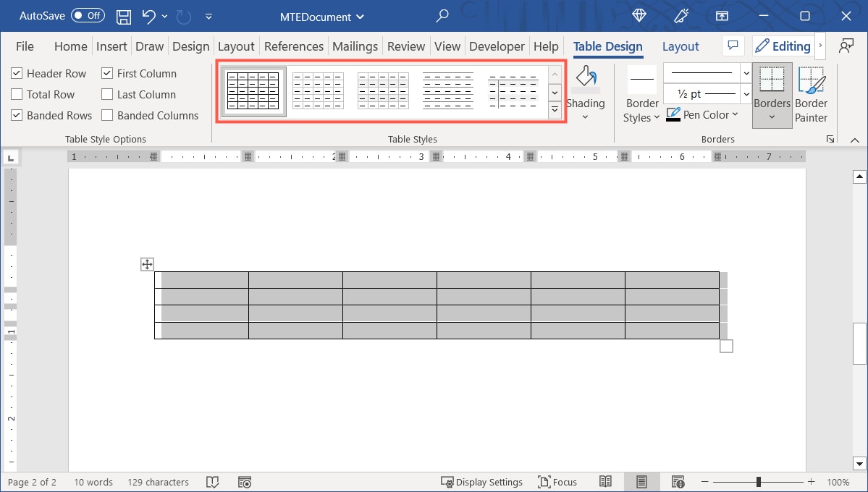Click the Table Styles dialog launcher
Screen dimensions: 868x492
click(x=830, y=139)
